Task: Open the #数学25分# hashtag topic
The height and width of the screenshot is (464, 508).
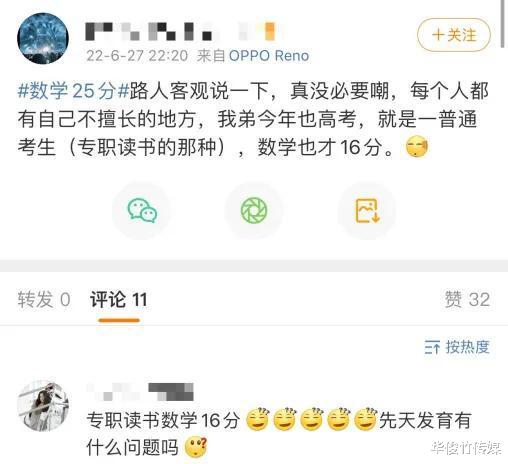Action: (x=73, y=91)
